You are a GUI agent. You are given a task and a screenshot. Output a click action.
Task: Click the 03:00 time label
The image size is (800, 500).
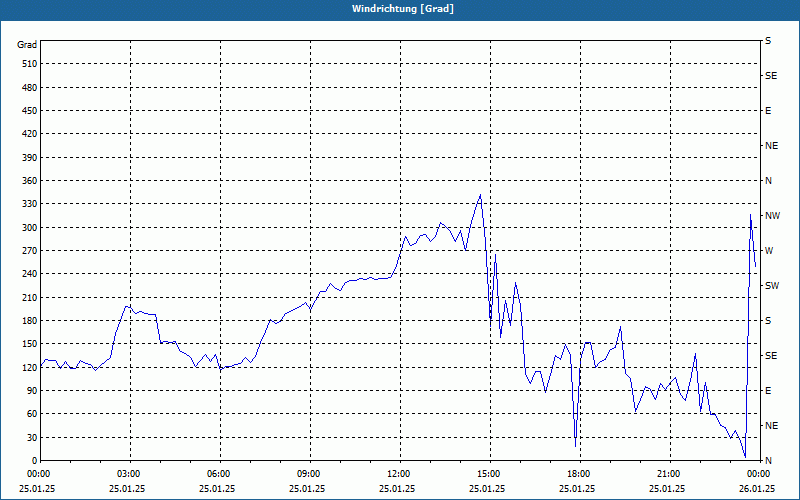[130, 474]
